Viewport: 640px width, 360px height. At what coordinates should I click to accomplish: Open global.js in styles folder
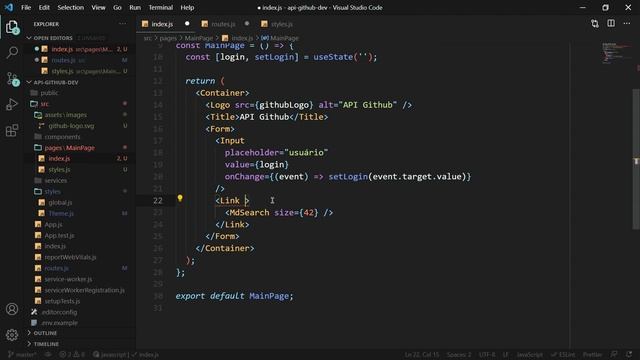point(60,202)
